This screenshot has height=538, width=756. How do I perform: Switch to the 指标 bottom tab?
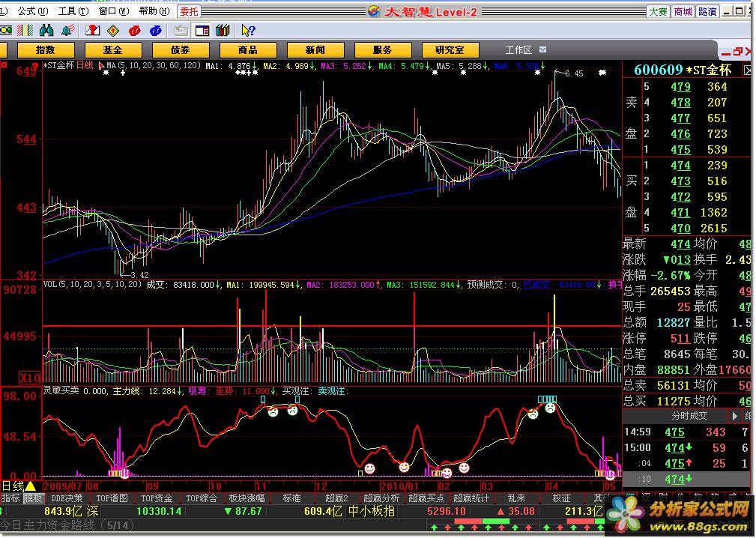pyautogui.click(x=11, y=498)
